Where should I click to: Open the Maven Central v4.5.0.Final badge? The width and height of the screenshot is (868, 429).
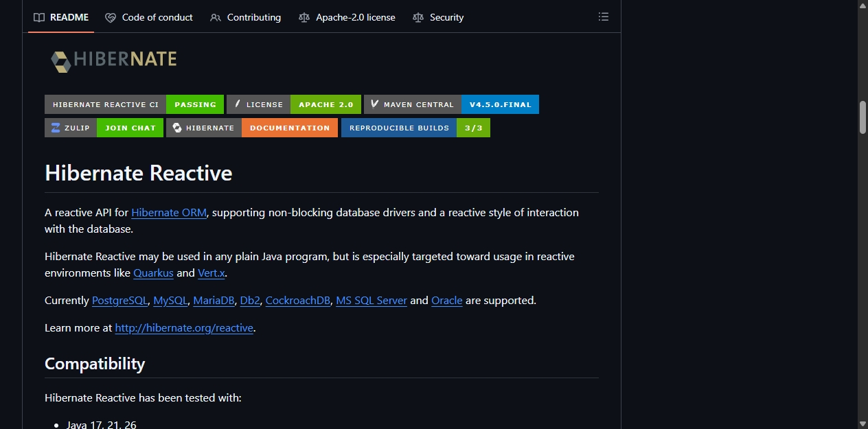coord(452,104)
